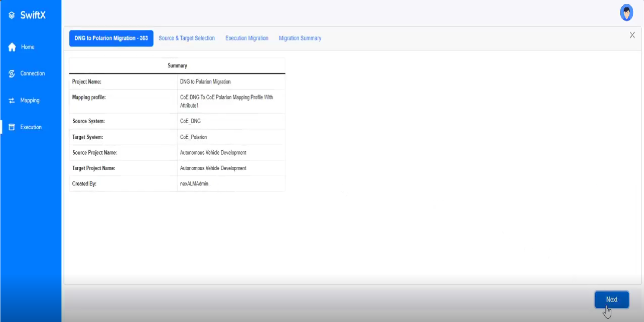Select the DNG to Polarion Migration - 363 tab
Image resolution: width=644 pixels, height=322 pixels.
pyautogui.click(x=111, y=38)
